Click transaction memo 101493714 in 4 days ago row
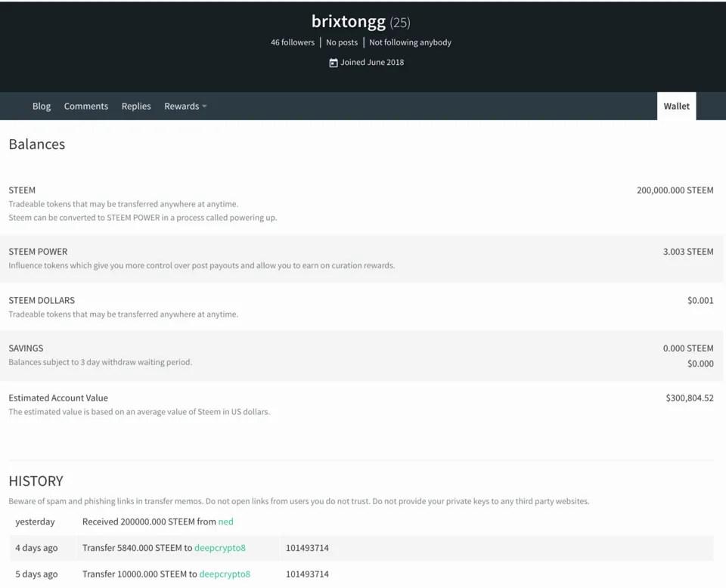Viewport: 726px width, 588px height. coord(307,548)
